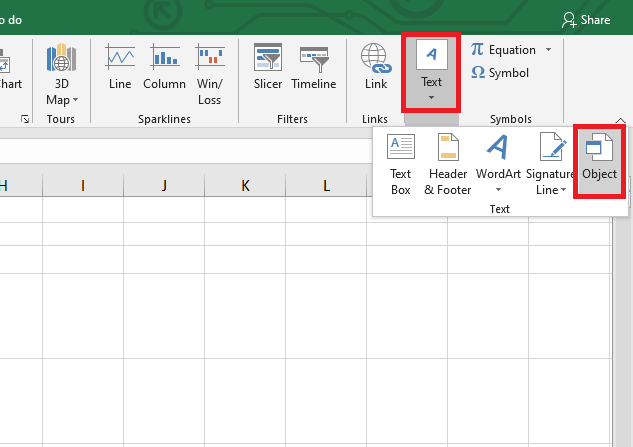Viewport: 633px width, 447px height.
Task: Expand the 3D Map dropdown arrow
Action: [x=75, y=100]
